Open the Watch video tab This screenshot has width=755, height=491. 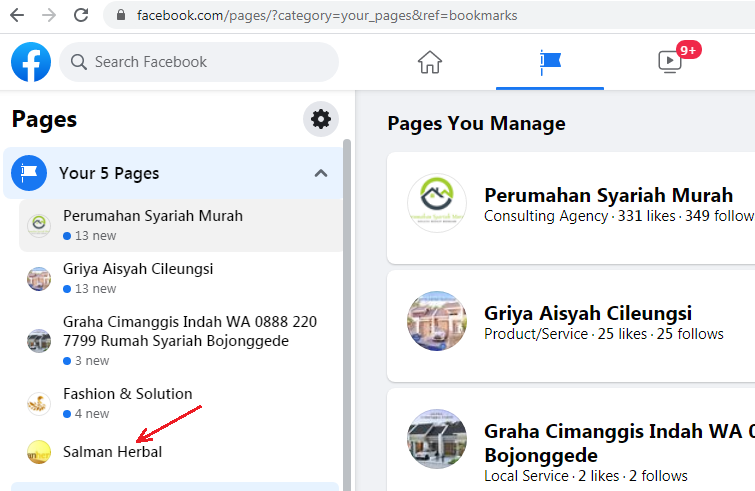pyautogui.click(x=669, y=62)
